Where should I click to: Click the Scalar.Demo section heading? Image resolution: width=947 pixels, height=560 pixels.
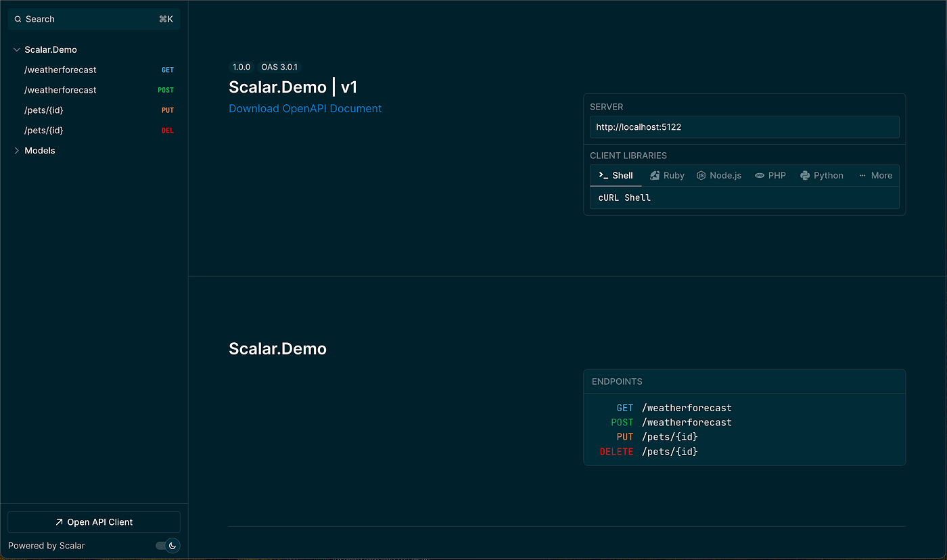point(277,348)
